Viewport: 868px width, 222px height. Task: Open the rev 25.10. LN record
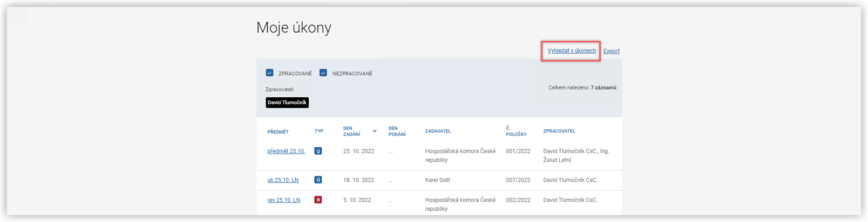284,200
